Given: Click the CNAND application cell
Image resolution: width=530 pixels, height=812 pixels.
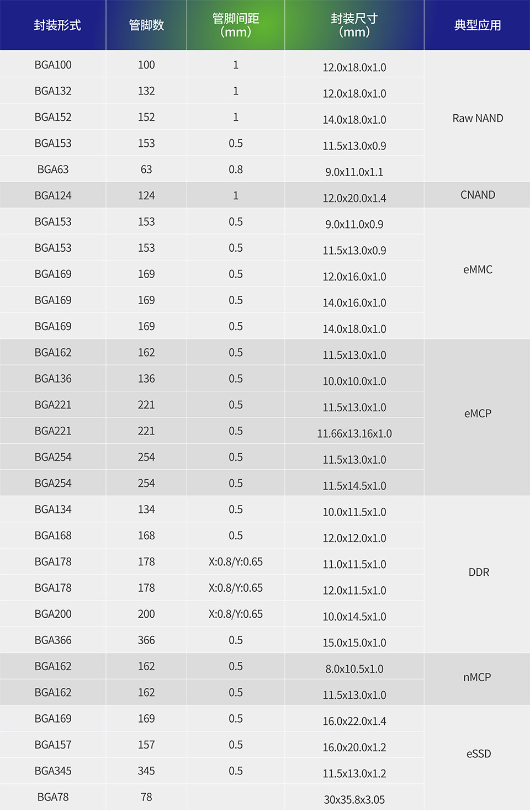Looking at the screenshot, I should 478,195.
